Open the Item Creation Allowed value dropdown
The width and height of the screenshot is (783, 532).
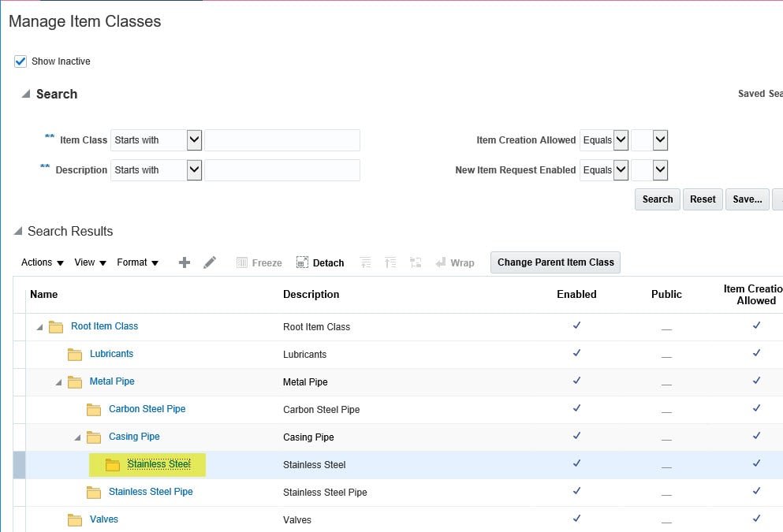coord(660,140)
